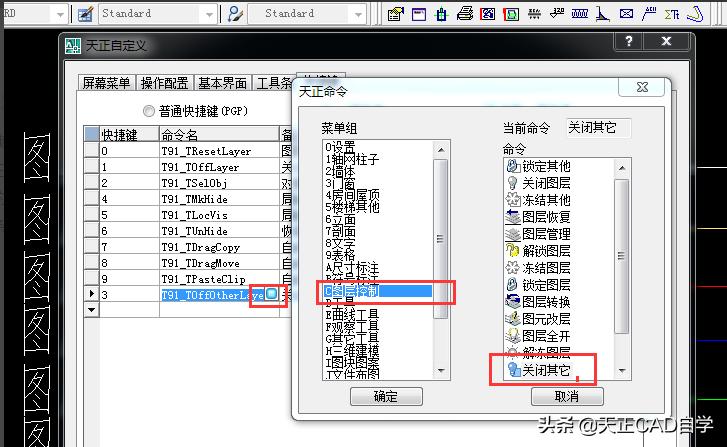Click the down arrow below row 3 selector
The width and height of the screenshot is (727, 447).
[x=91, y=309]
